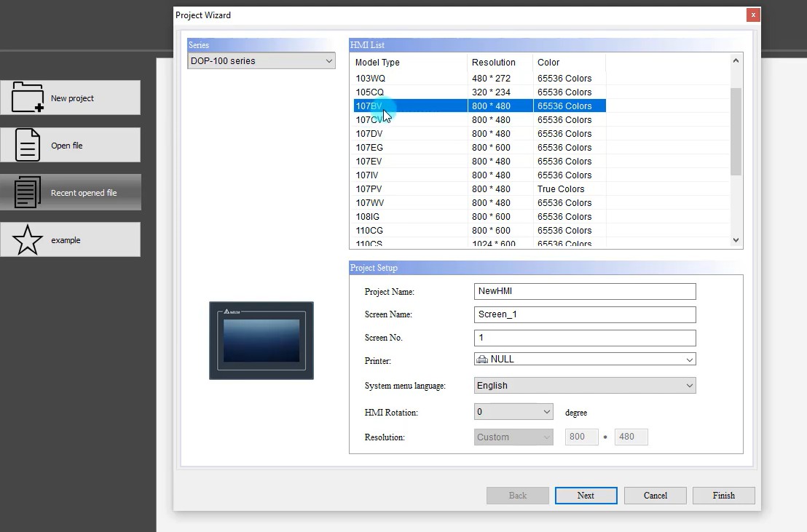The image size is (807, 532).
Task: Select model 107CV in HMI List
Action: (x=480, y=120)
